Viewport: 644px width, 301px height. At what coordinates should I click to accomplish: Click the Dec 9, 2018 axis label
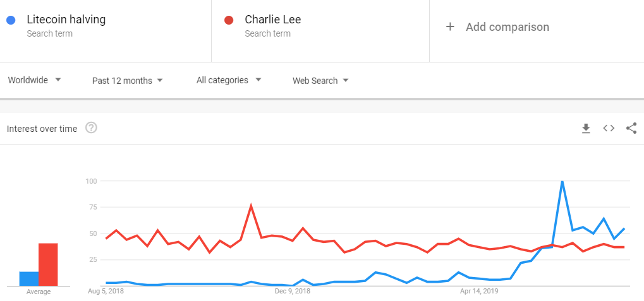tap(293, 292)
